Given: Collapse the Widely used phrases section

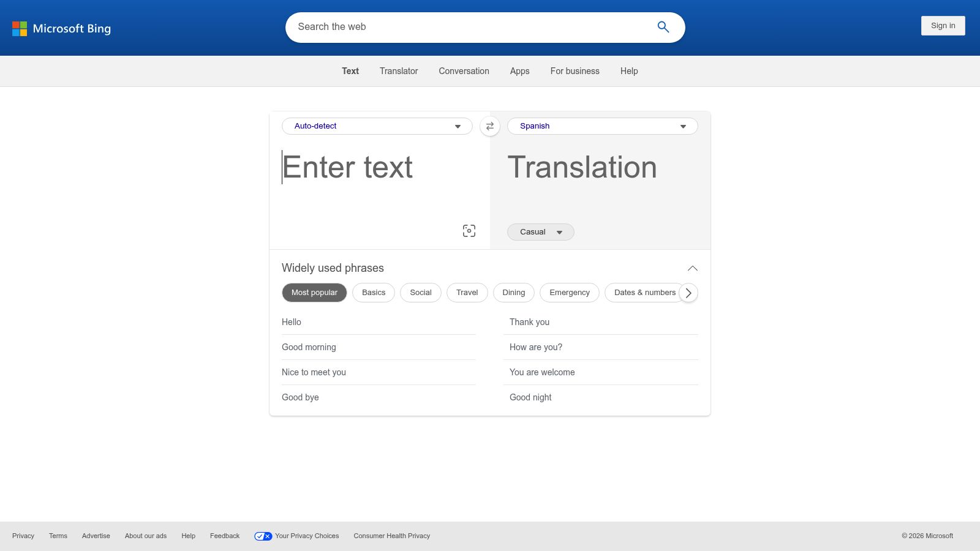Looking at the screenshot, I should coord(693,268).
